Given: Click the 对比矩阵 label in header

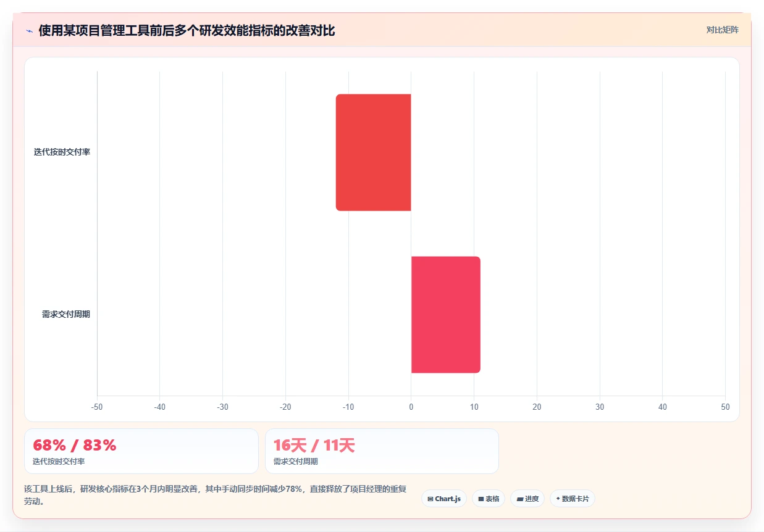Looking at the screenshot, I should (722, 30).
